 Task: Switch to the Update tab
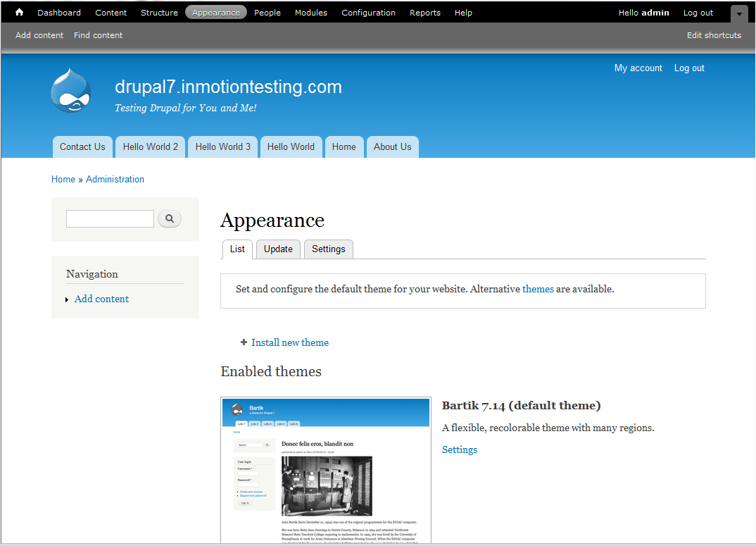(278, 249)
